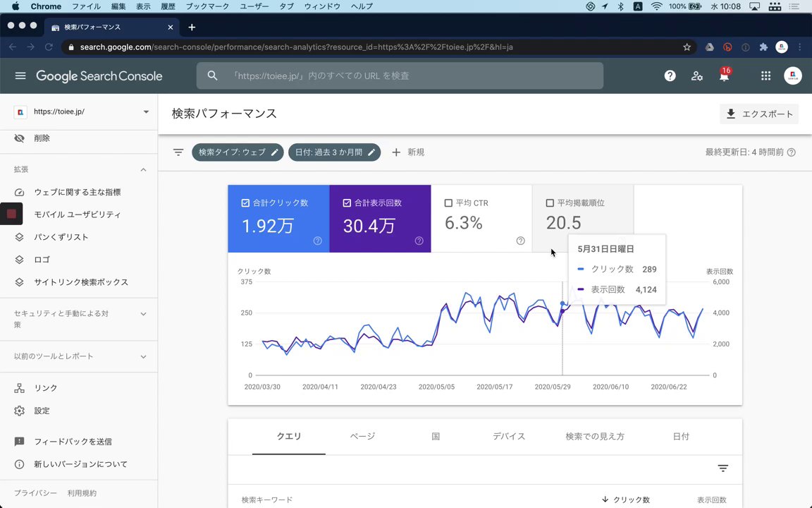Add a 新規 filter
This screenshot has width=812, height=508.
408,152
